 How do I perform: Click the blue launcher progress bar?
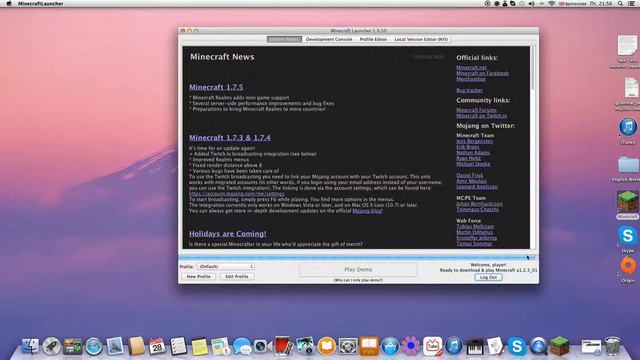pos(358,258)
